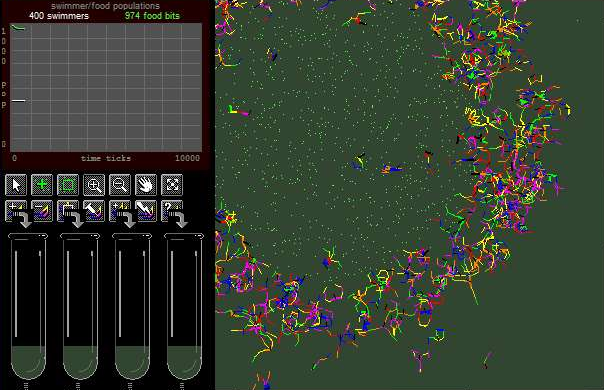Click the first plus swimmer tool
Screen dimensions: 604x390
pos(16,211)
